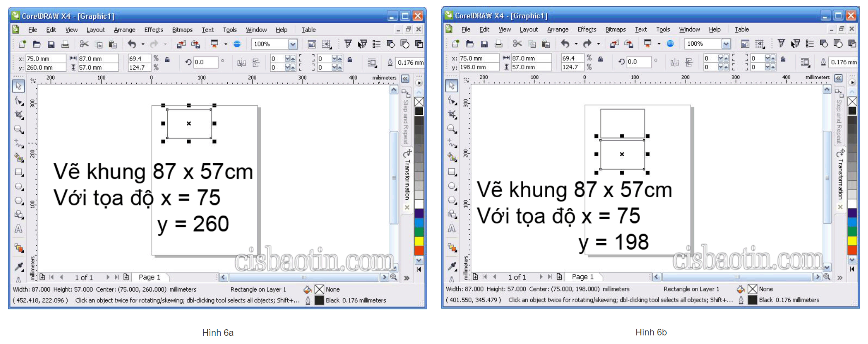Click the black color swatch in left window

click(x=419, y=111)
